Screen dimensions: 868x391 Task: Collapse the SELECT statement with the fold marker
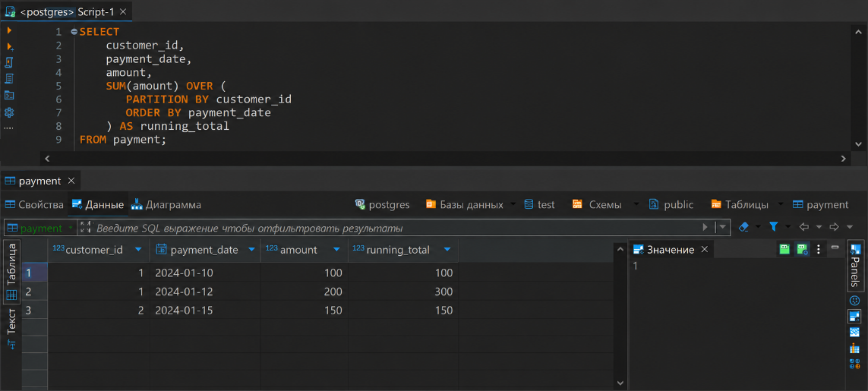pos(74,32)
